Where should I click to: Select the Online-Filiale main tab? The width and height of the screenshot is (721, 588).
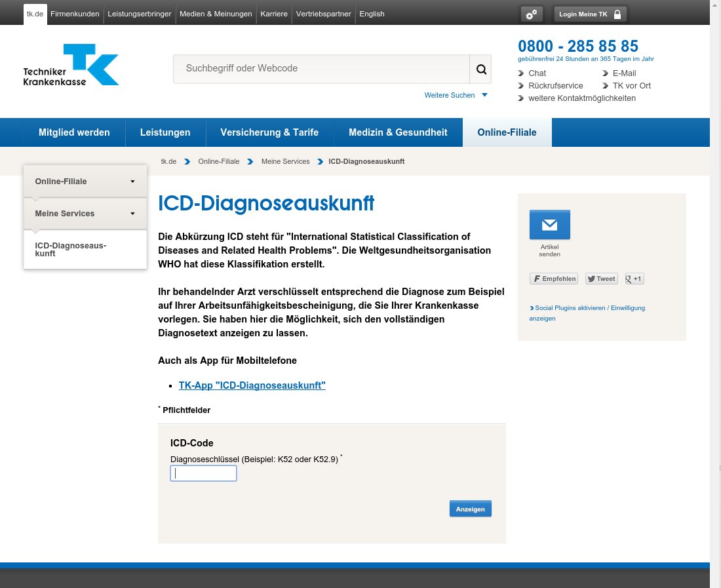tap(507, 132)
